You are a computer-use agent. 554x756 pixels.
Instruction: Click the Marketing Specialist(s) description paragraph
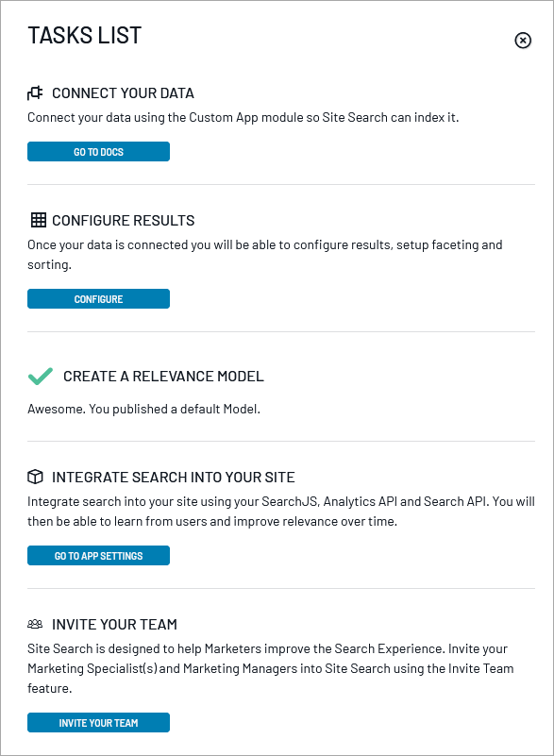[x=271, y=668]
